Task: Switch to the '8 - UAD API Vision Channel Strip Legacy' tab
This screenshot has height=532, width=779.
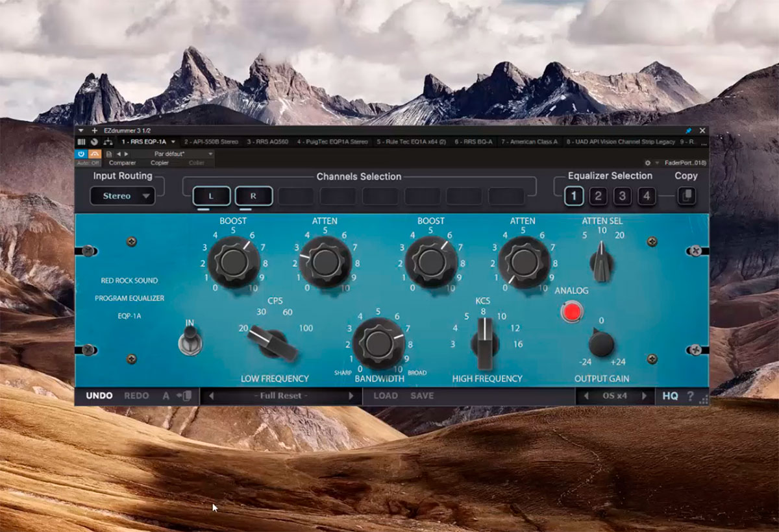Action: (x=621, y=141)
